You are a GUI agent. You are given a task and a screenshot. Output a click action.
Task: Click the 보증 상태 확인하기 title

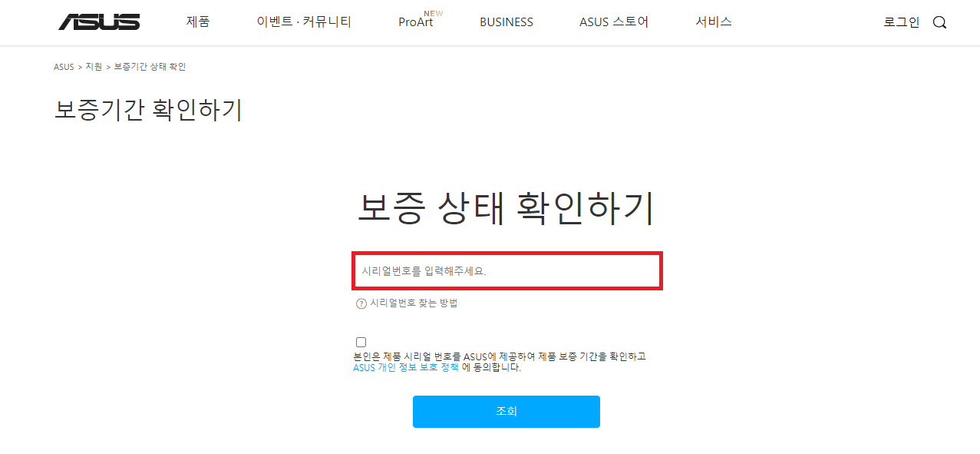pyautogui.click(x=506, y=207)
